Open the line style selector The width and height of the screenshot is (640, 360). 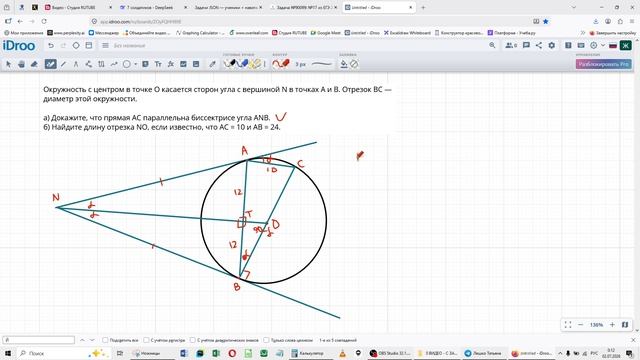322,64
